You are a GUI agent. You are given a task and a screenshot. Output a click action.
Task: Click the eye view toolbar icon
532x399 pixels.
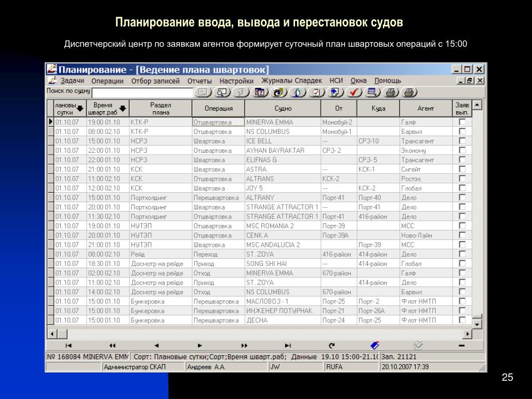[279, 92]
